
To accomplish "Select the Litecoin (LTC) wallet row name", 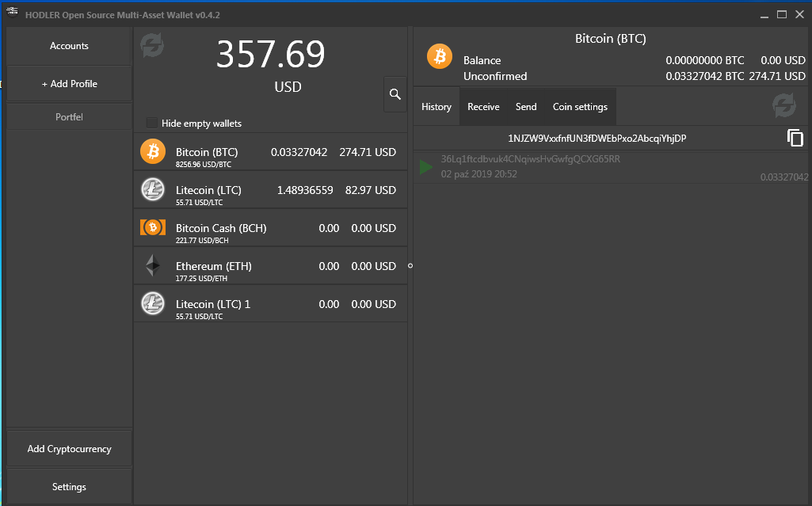I will coord(208,190).
